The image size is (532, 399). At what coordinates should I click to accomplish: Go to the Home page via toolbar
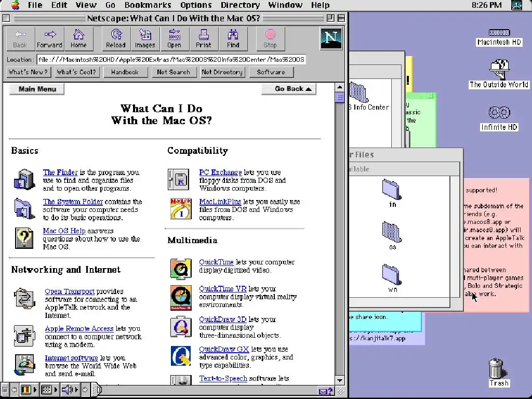point(78,38)
